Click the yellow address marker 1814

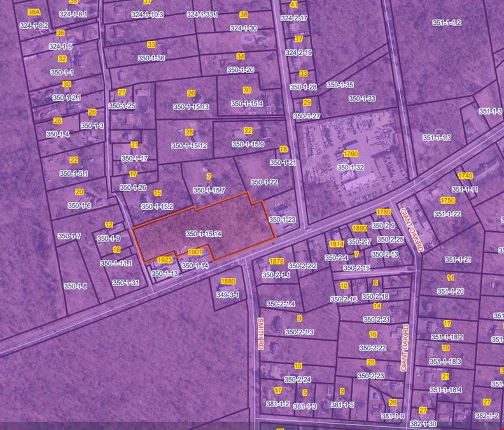click(337, 244)
